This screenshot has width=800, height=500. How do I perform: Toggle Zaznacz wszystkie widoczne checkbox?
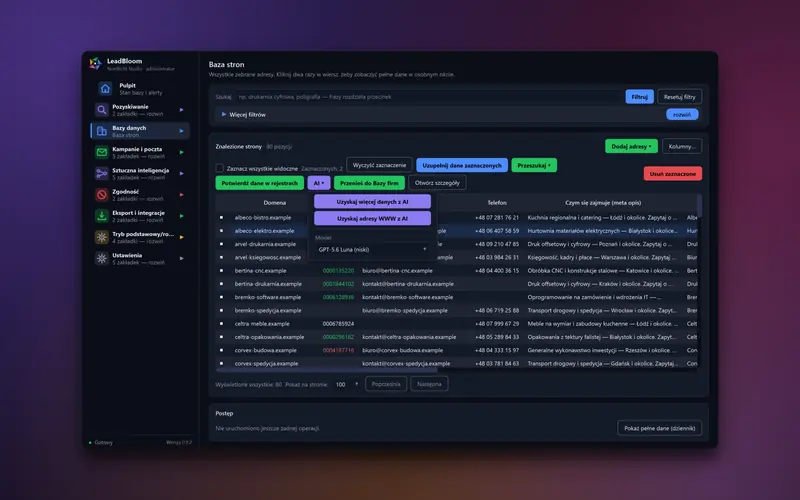click(219, 168)
